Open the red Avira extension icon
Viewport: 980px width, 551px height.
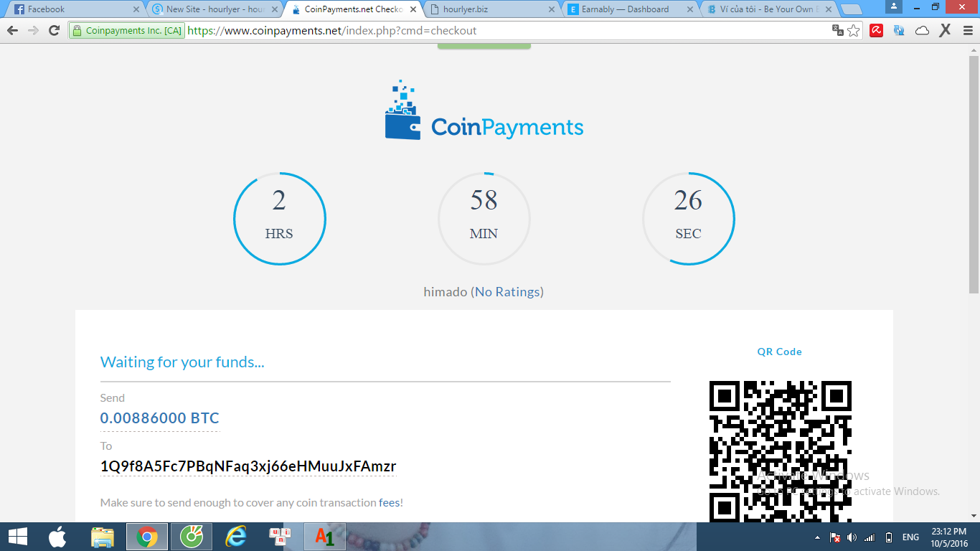876,31
